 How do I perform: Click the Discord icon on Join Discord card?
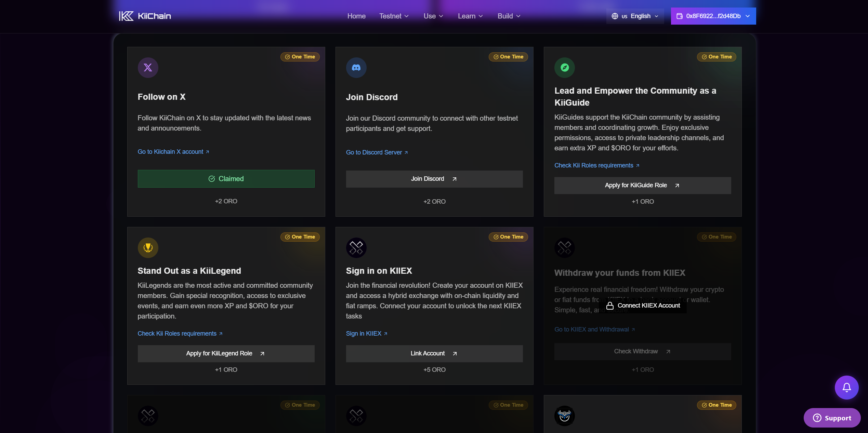(356, 68)
